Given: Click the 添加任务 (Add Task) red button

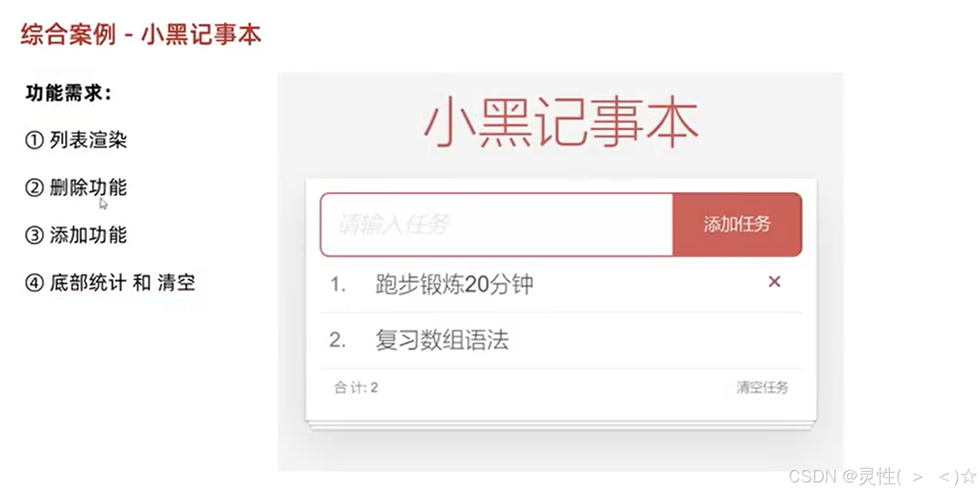Looking at the screenshot, I should click(x=736, y=225).
